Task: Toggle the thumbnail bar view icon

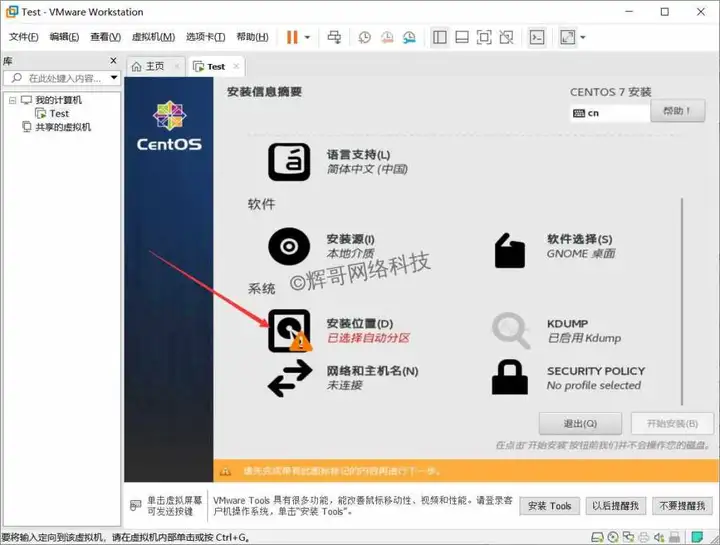Action: [462, 37]
